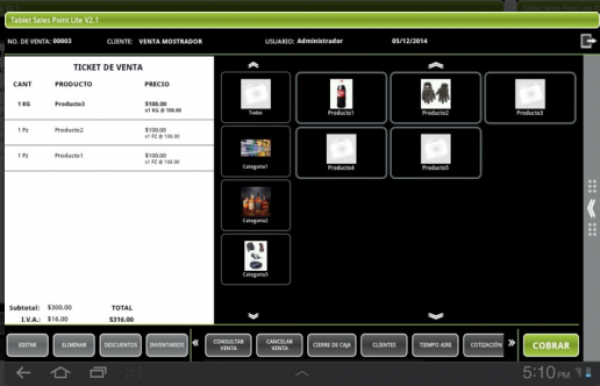Move product list down with arrow
600x386 pixels.
pos(435,316)
